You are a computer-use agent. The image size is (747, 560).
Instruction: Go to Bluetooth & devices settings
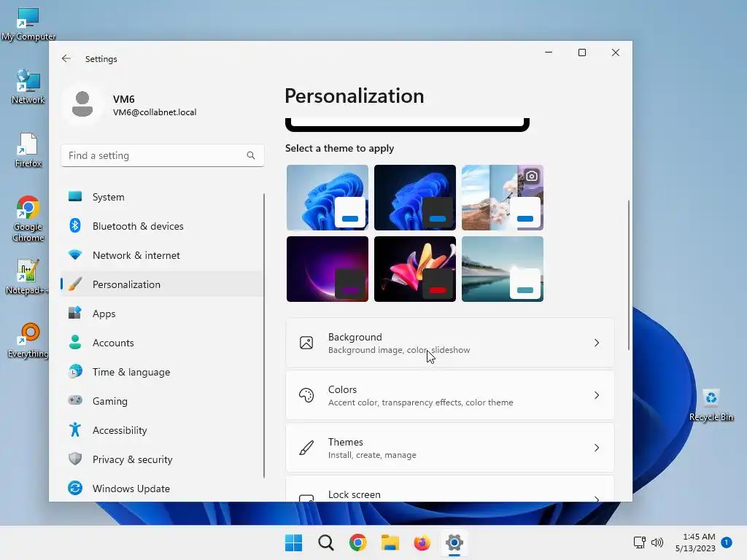162,226
